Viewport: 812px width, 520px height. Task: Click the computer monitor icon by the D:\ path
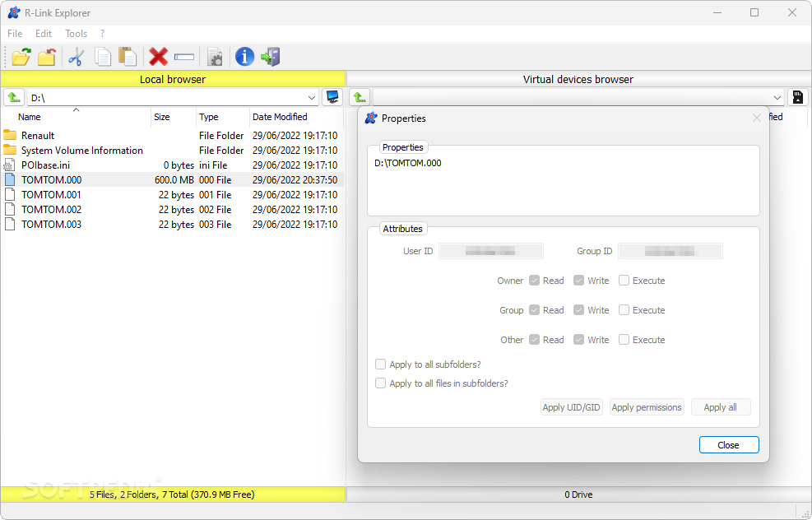(332, 97)
